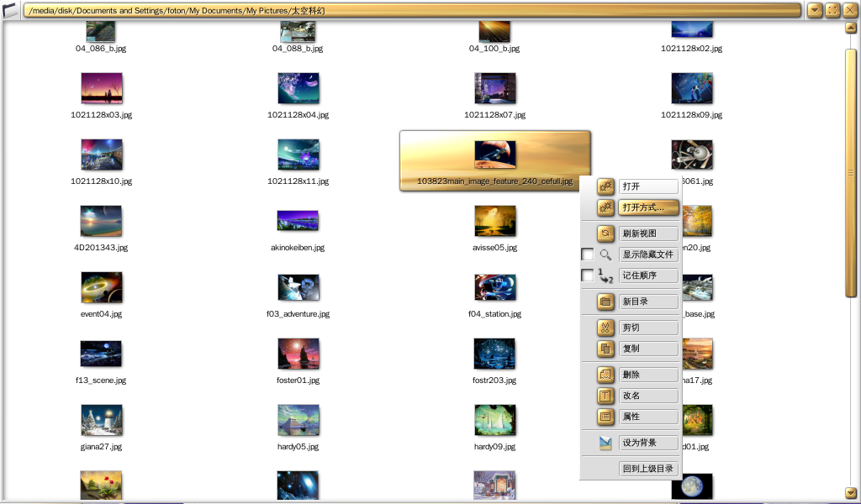Click the 04_100_b.jpg file name
Screen dimensions: 861x504
494,48
